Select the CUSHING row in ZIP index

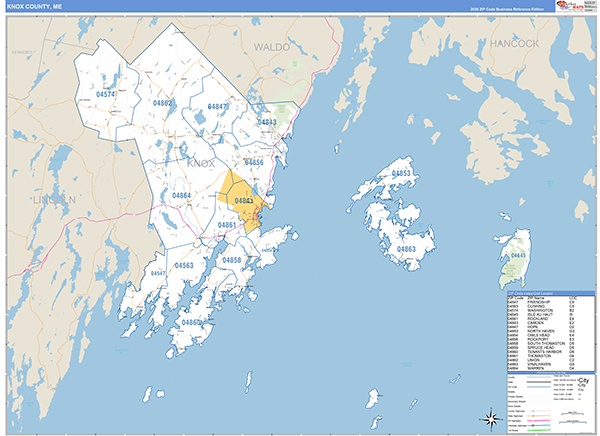[x=541, y=306]
